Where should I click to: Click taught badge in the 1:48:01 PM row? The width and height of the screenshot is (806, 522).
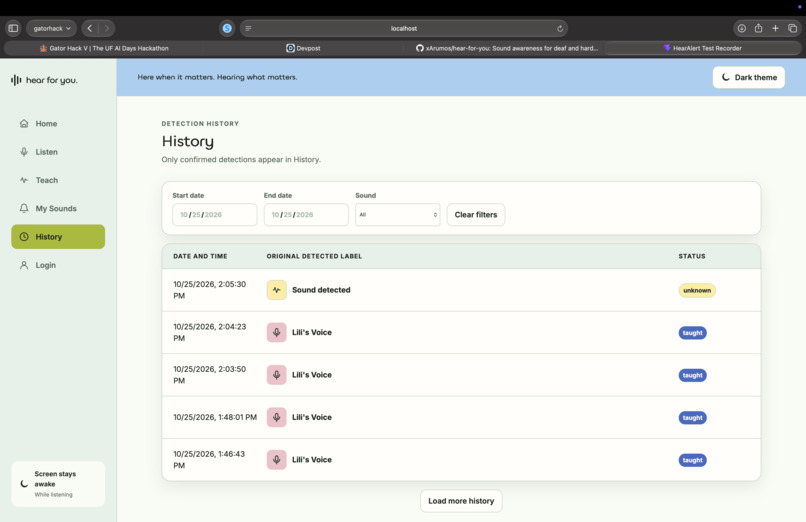click(692, 418)
